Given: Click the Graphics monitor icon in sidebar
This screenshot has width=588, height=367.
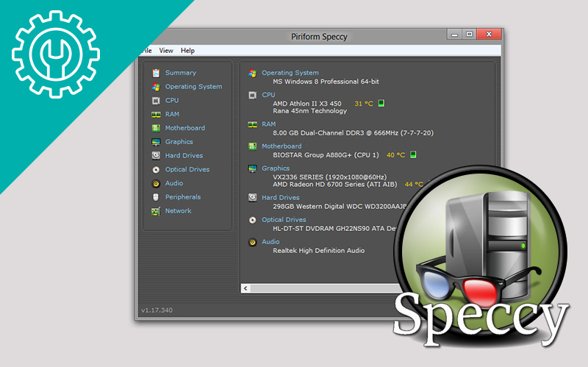Looking at the screenshot, I should pyautogui.click(x=156, y=142).
